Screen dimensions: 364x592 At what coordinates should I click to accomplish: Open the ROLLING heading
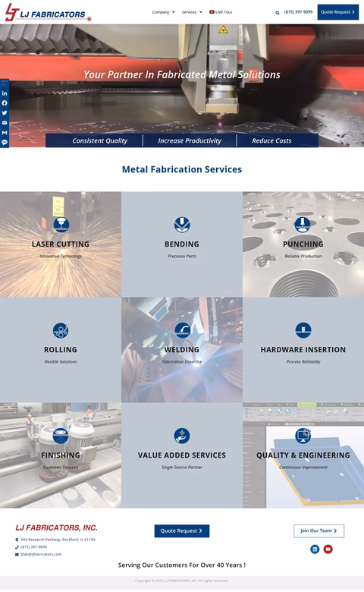tap(61, 350)
